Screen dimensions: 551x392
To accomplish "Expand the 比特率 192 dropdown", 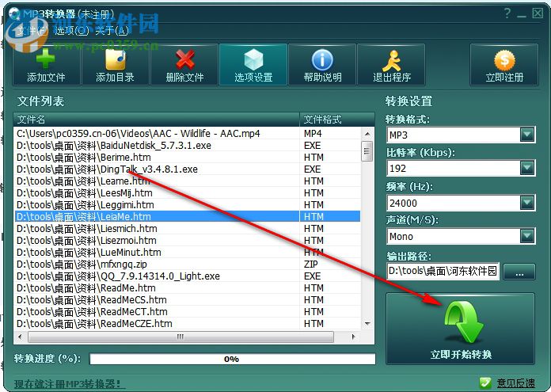I will click(527, 168).
